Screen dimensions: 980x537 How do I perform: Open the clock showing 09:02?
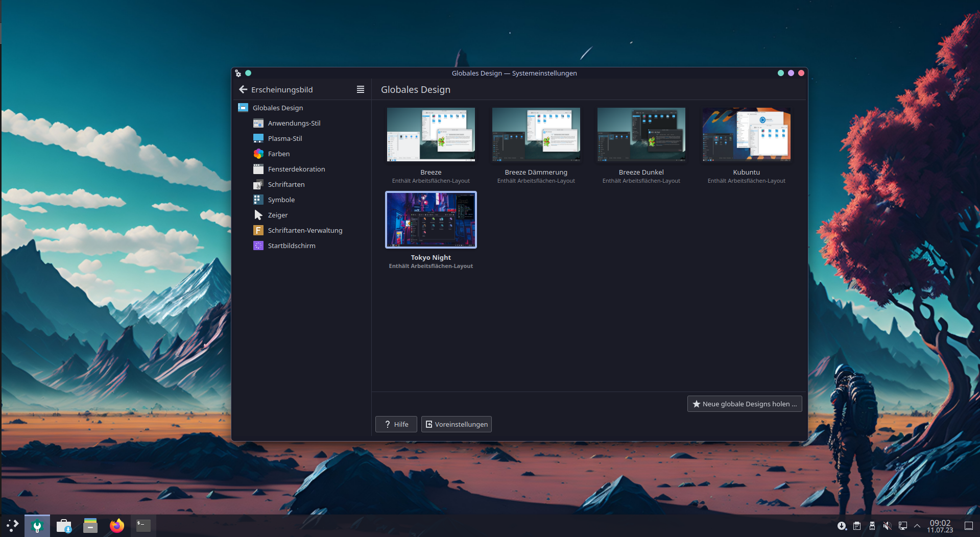940,526
